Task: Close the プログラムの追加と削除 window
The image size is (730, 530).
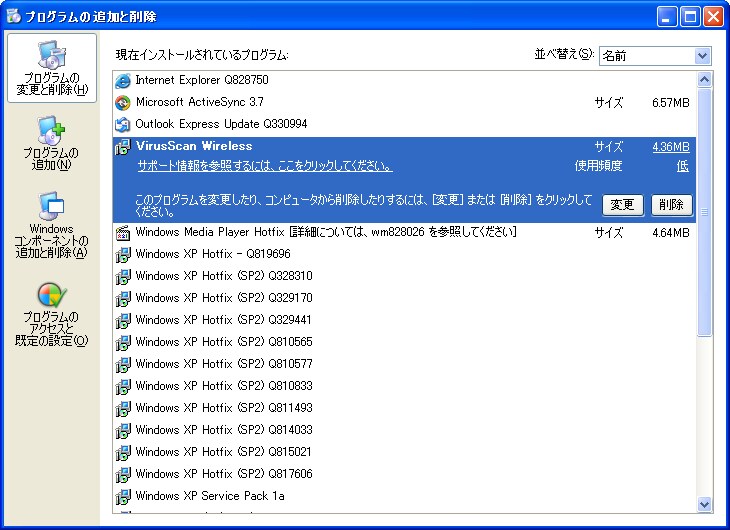Action: click(713, 17)
